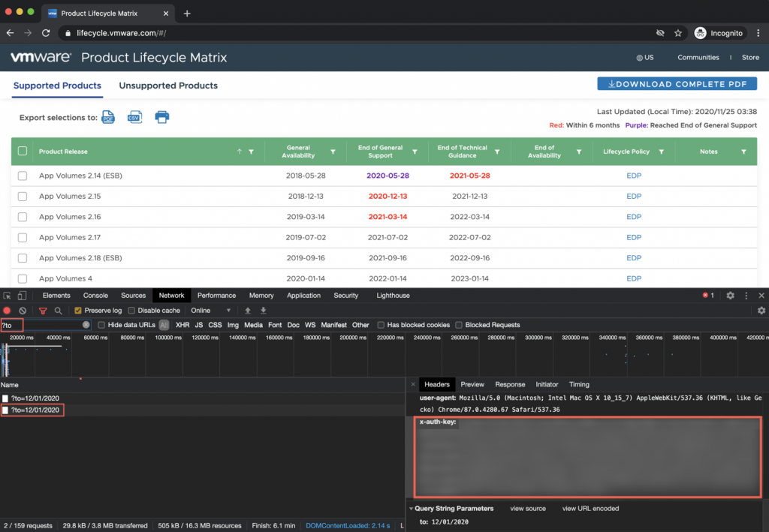The height and width of the screenshot is (532, 769).
Task: Import HAR file with upload arrow
Action: click(x=248, y=311)
